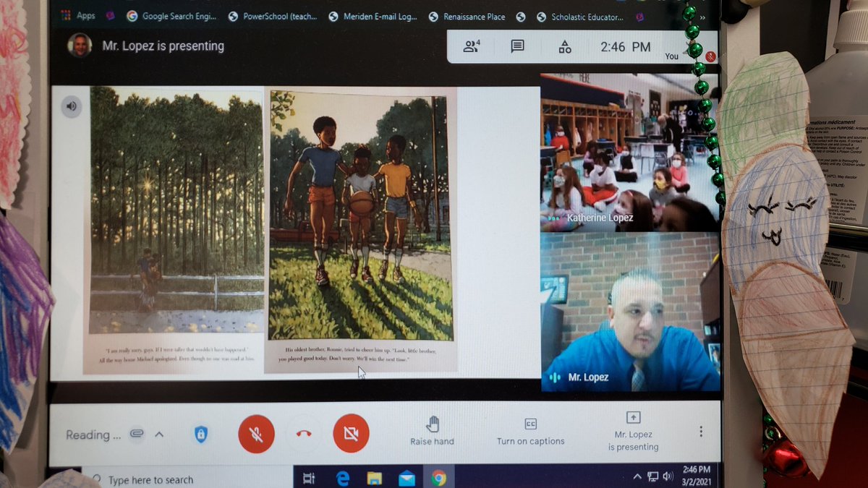Viewport: 868px width, 488px height.
Task: Click Mr. Lopez's presenter avatar at top
Action: pyautogui.click(x=80, y=46)
